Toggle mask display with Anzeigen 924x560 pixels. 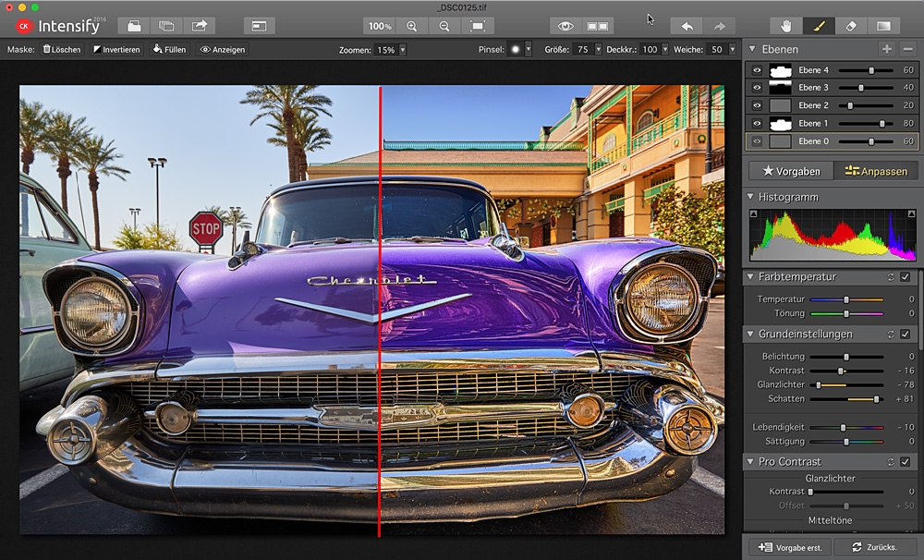[223, 50]
